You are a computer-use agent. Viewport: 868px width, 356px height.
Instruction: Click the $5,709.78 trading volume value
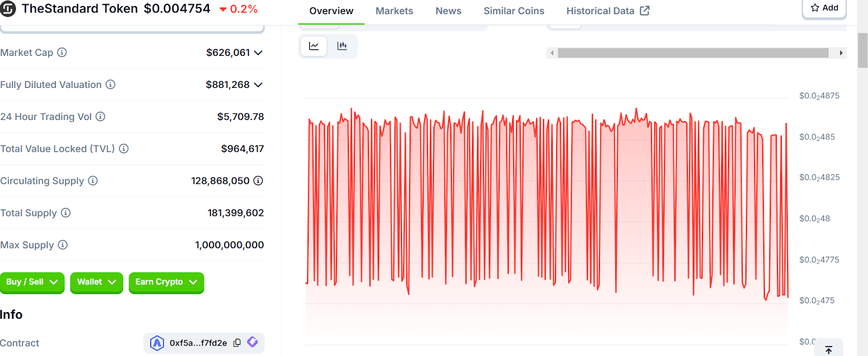click(x=240, y=117)
